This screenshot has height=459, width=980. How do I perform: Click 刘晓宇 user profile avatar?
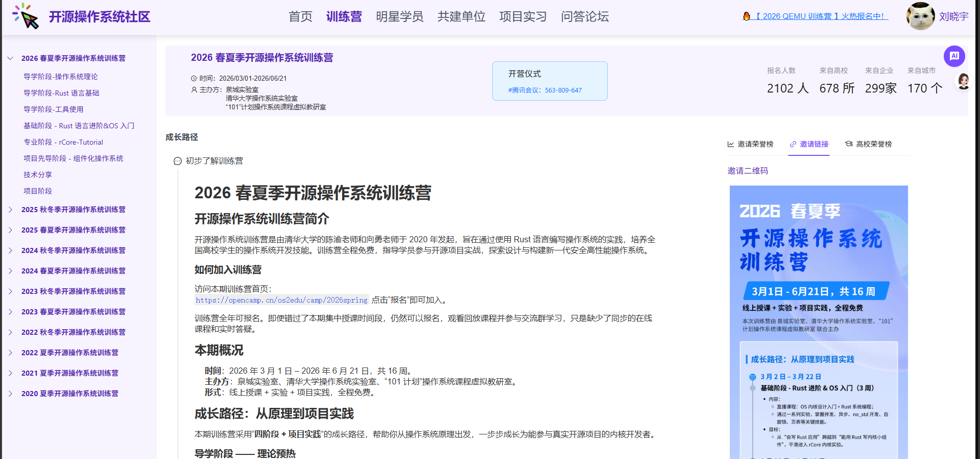point(920,16)
